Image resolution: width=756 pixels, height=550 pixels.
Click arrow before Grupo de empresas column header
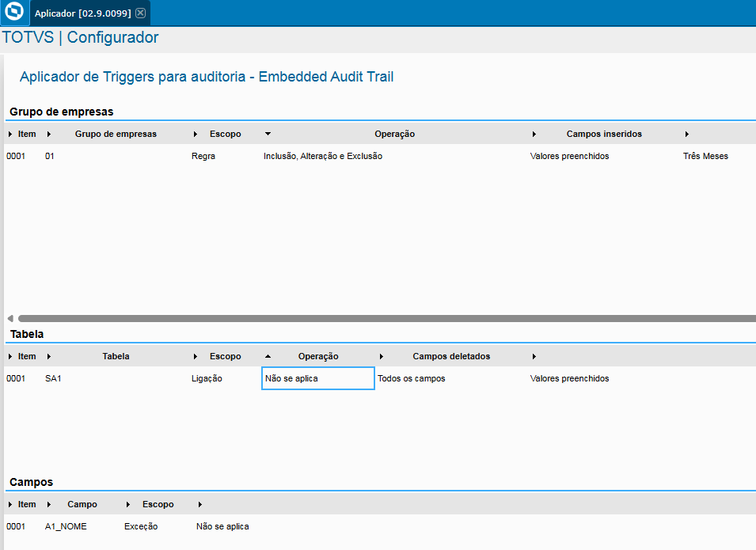tap(49, 134)
